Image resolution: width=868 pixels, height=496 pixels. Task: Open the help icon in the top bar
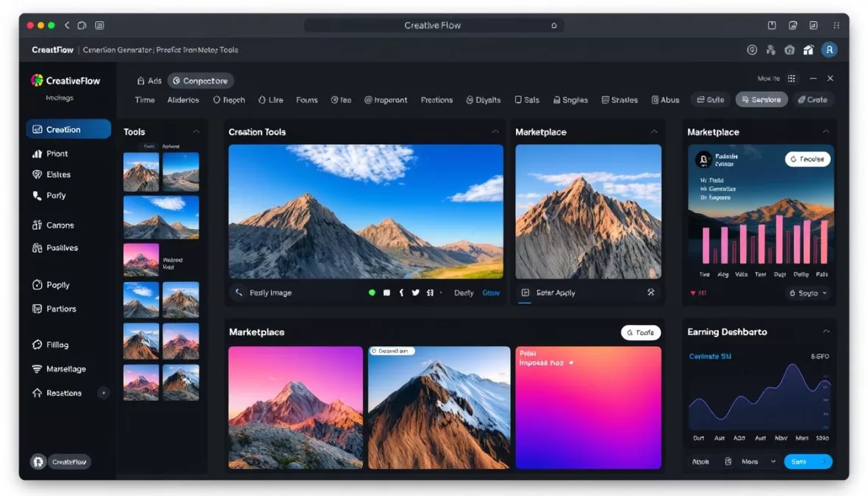click(751, 49)
